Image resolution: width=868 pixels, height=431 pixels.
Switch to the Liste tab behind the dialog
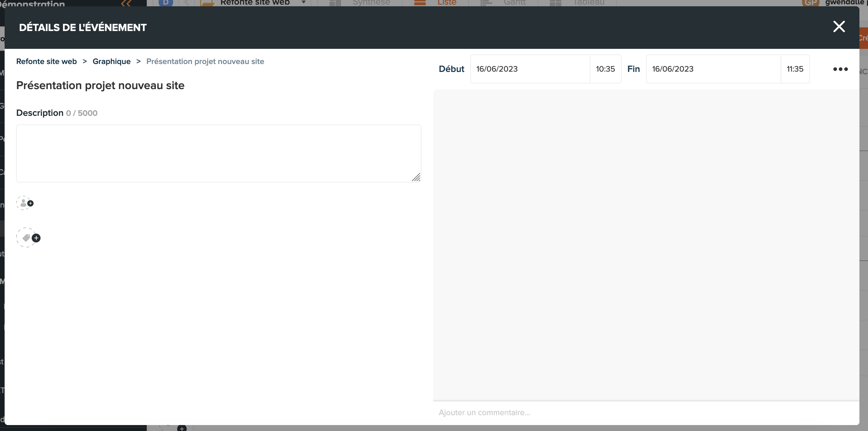[x=435, y=3]
